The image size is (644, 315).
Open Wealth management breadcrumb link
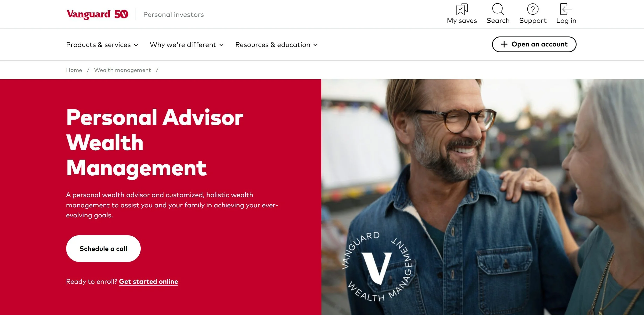click(122, 70)
